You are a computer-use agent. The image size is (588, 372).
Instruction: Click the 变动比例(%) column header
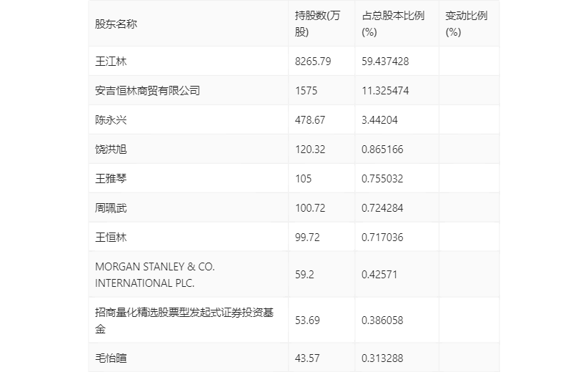point(466,24)
